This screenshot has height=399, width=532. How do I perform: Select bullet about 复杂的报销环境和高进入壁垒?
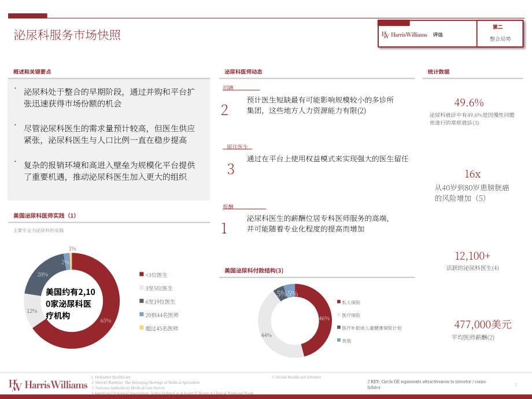(x=109, y=171)
